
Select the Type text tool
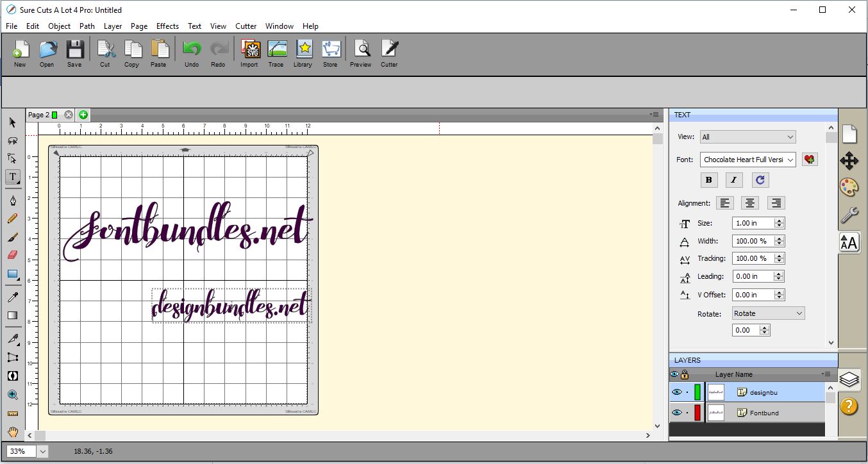(x=13, y=178)
